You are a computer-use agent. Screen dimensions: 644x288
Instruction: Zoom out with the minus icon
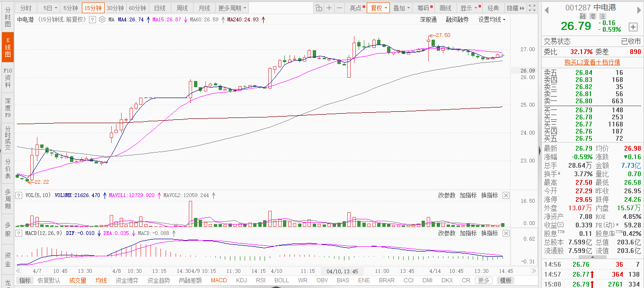point(340,8)
